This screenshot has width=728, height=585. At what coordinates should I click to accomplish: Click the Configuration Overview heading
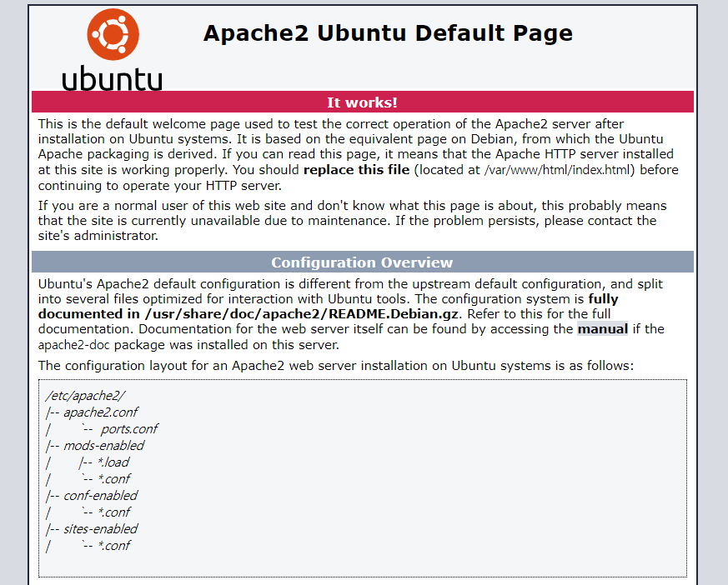pyautogui.click(x=362, y=262)
